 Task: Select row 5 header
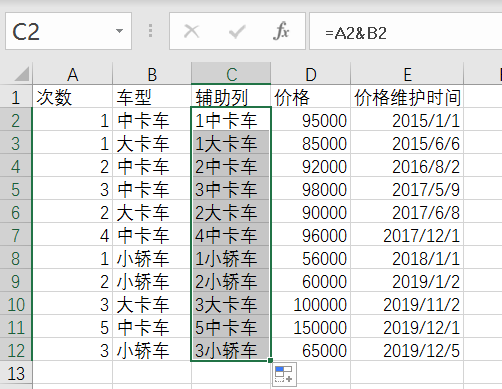pos(16,188)
